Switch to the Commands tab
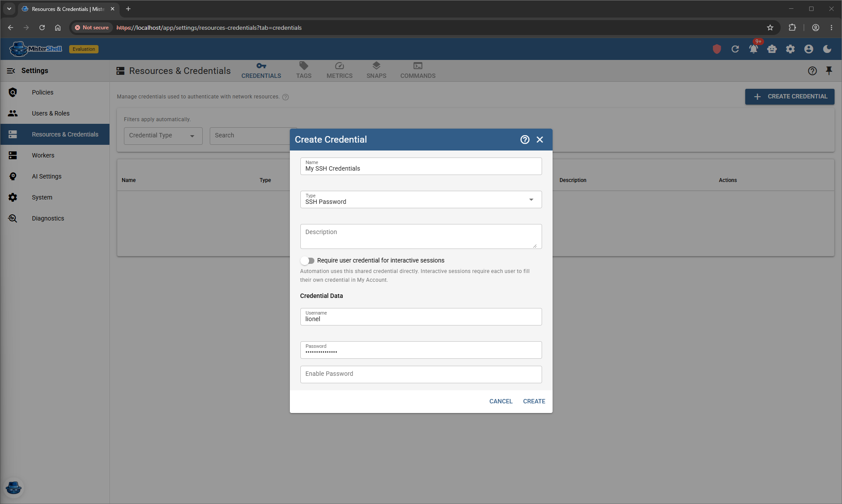 [418, 70]
